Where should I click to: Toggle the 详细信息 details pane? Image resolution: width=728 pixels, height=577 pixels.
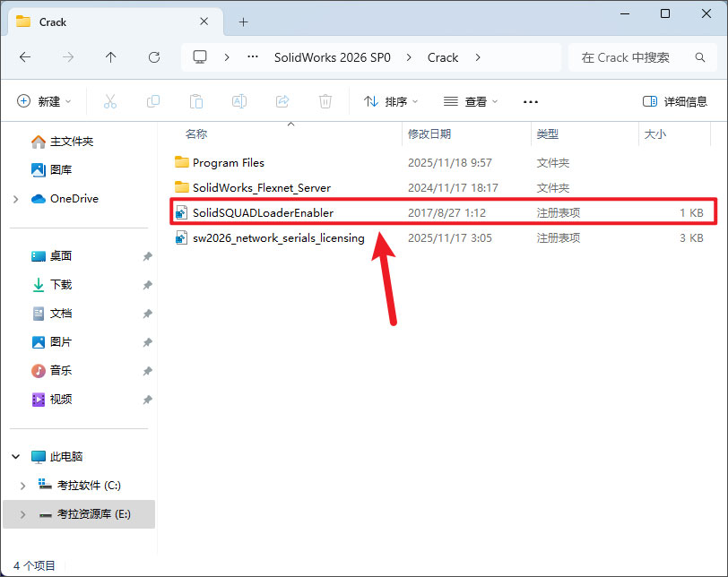click(675, 102)
